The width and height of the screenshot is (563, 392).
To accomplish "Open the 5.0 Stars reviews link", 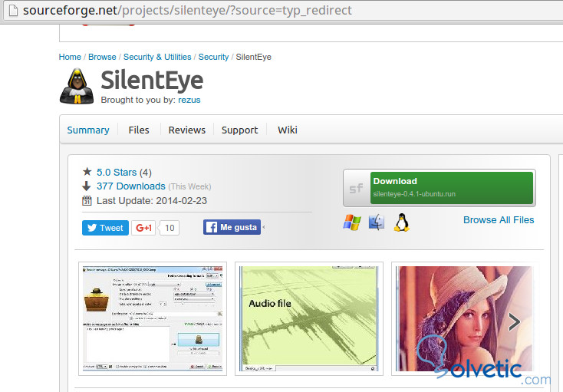I will click(117, 173).
